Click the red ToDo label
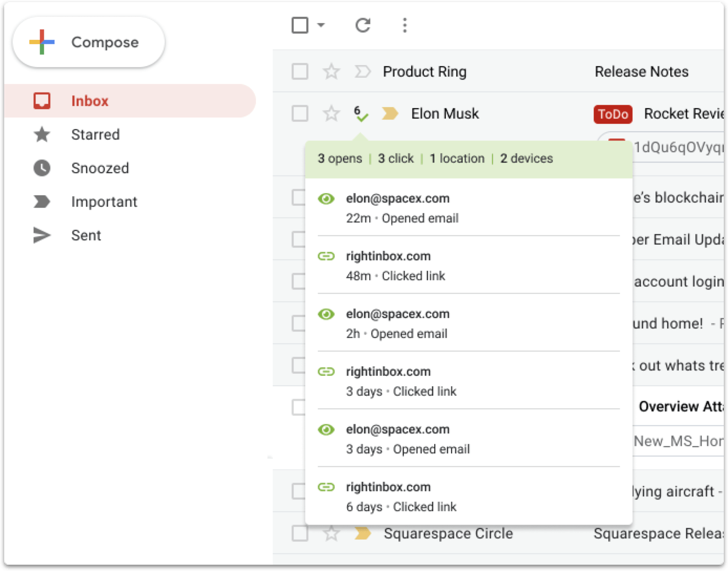The width and height of the screenshot is (728, 571). point(613,114)
